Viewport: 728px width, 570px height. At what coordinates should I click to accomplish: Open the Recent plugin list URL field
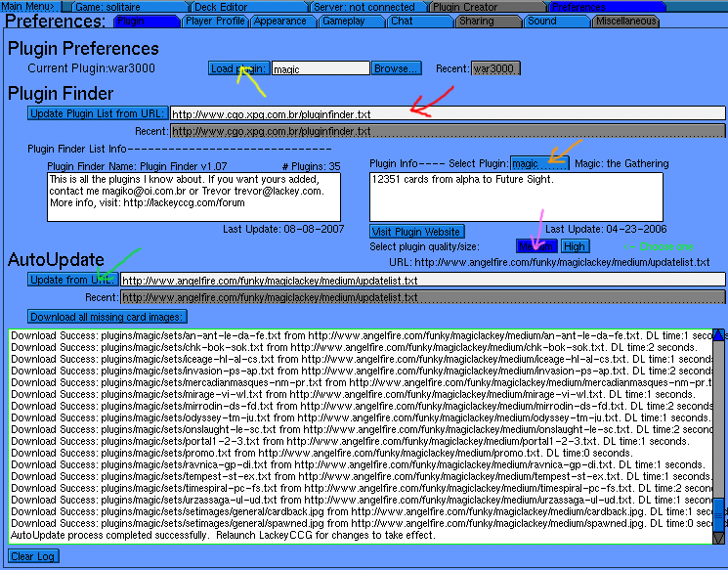coord(448,131)
